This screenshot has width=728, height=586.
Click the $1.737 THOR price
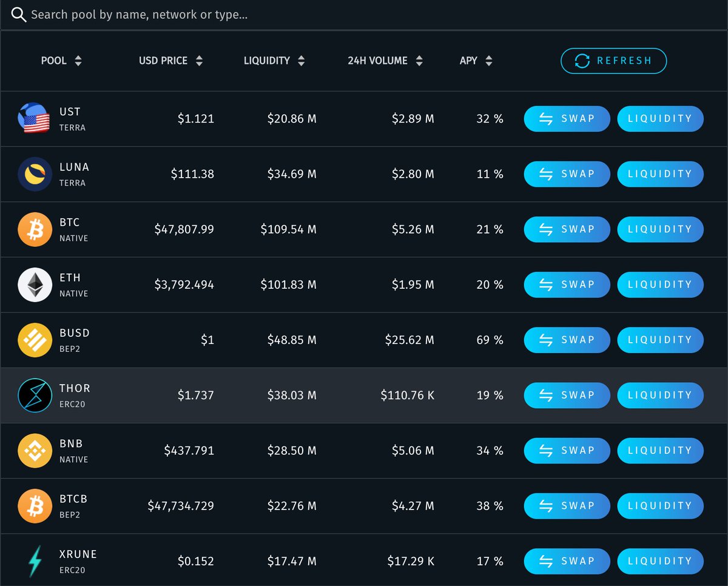(196, 396)
